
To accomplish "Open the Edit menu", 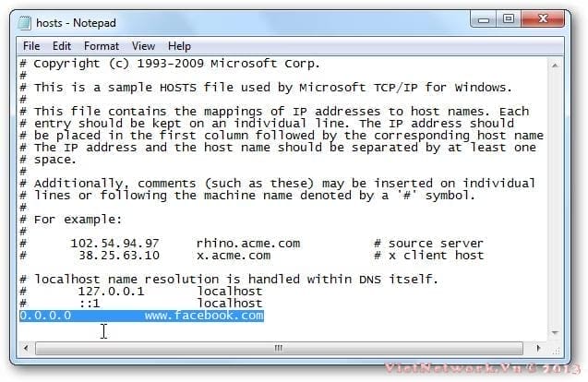I will point(62,46).
